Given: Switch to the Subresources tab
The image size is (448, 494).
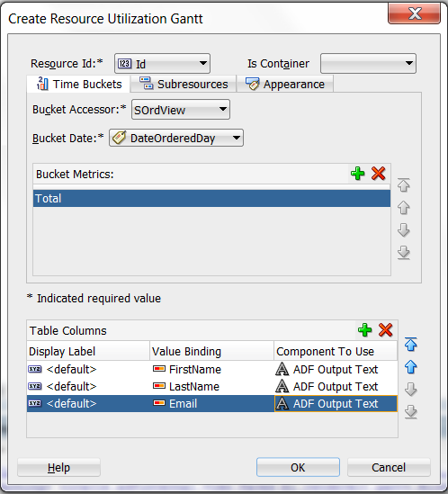Looking at the screenshot, I should click(184, 84).
